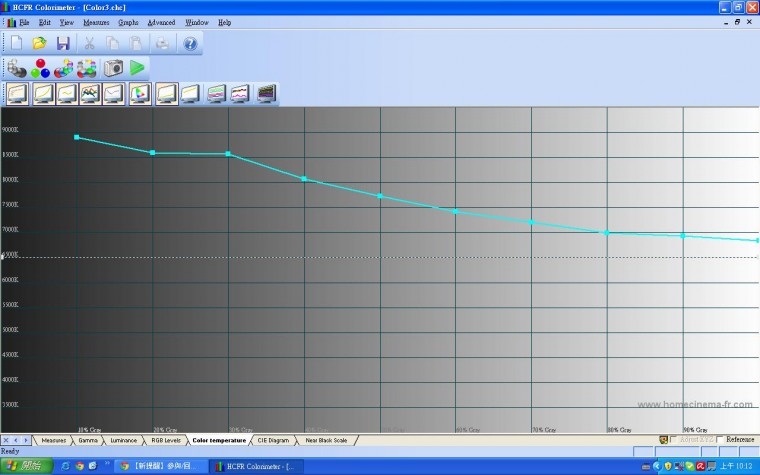The image size is (760, 475).
Task: Toggle the Reference checkbox
Action: (720, 440)
